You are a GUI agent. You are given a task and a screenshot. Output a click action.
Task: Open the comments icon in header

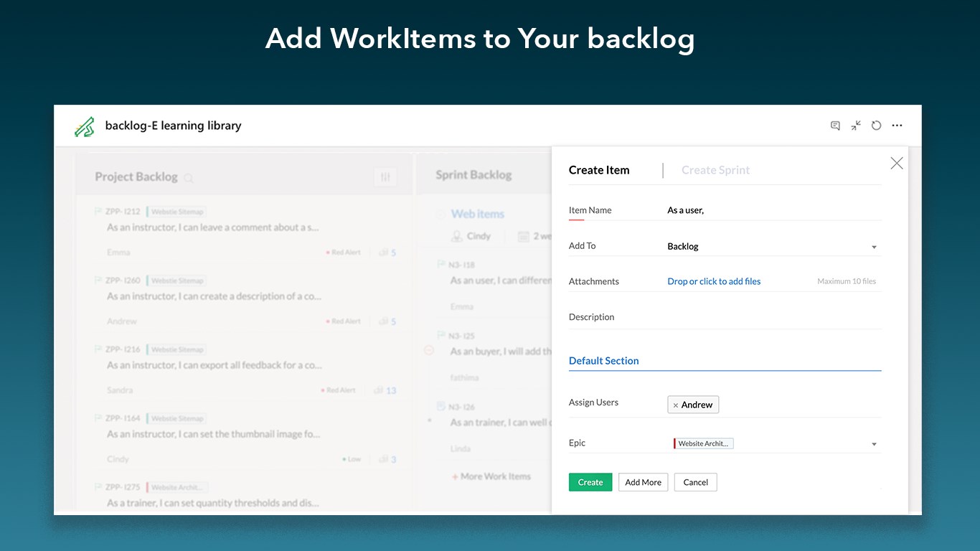(835, 126)
